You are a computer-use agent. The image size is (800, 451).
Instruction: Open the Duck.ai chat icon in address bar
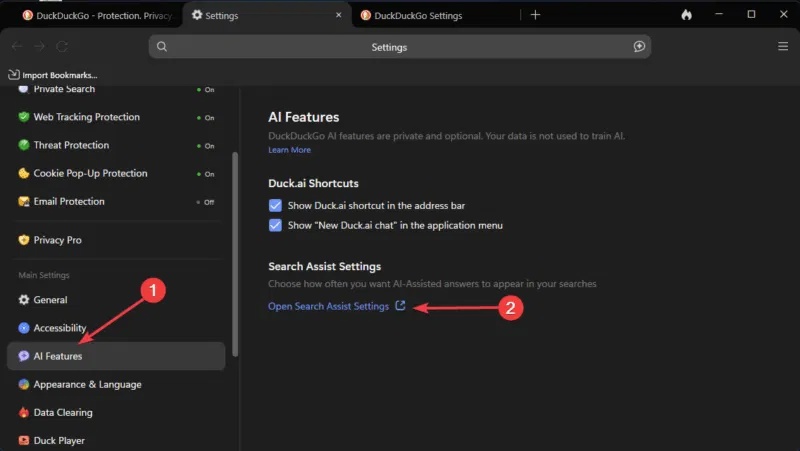pos(640,46)
